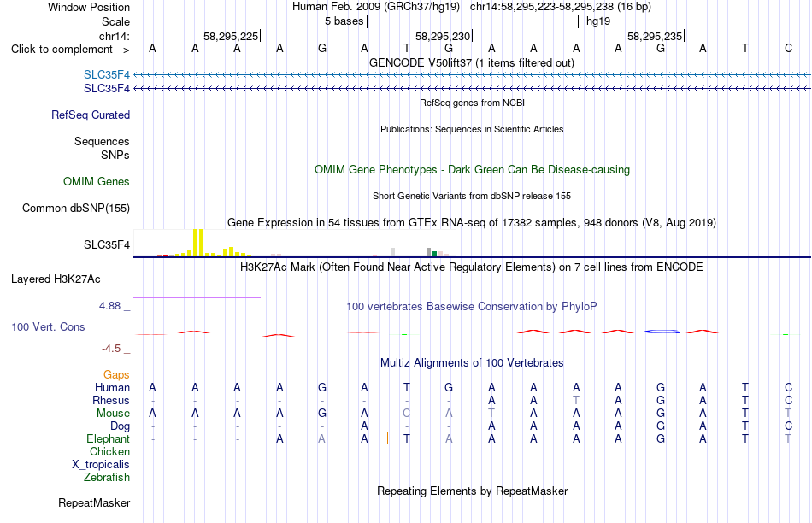Click the GTEx SLC35F4 expression bar chart
Screen dimensions: 812x523
tap(295, 243)
